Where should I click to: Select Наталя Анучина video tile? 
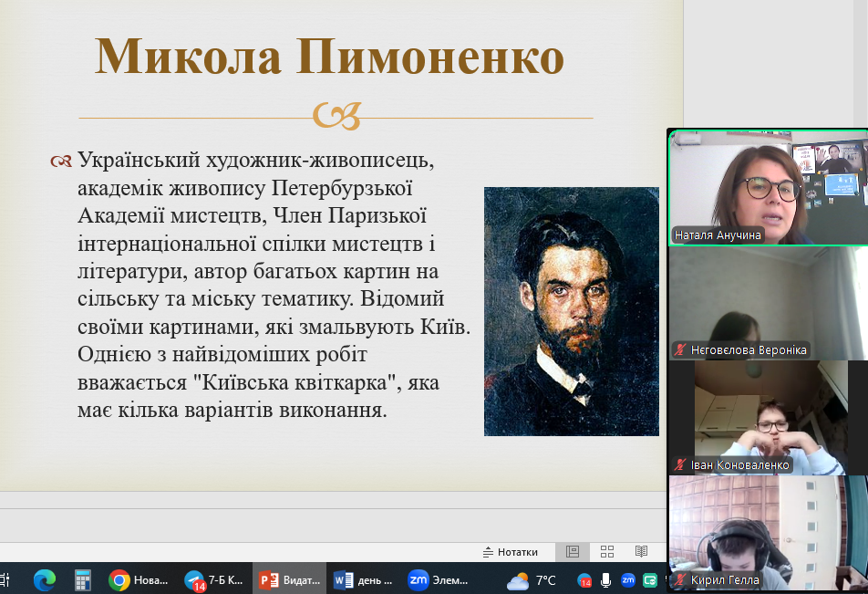[769, 188]
